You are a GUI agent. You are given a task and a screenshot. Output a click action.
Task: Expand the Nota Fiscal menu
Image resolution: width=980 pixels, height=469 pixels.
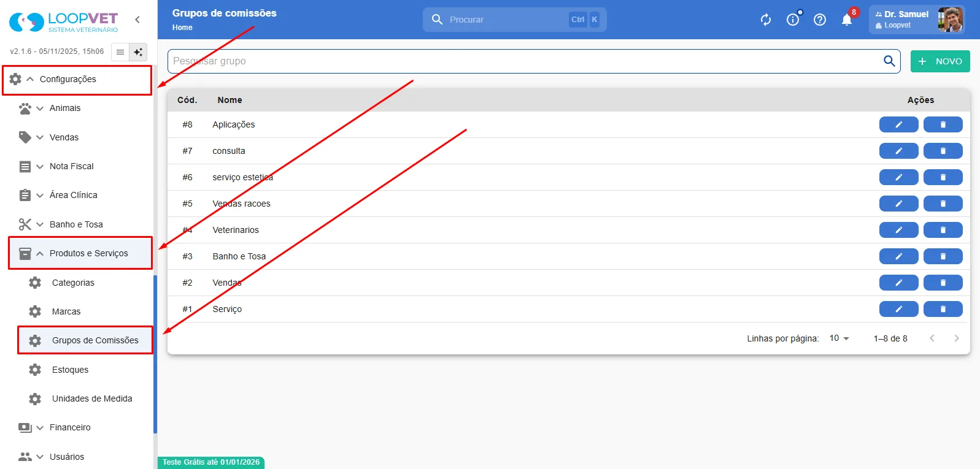point(77,166)
